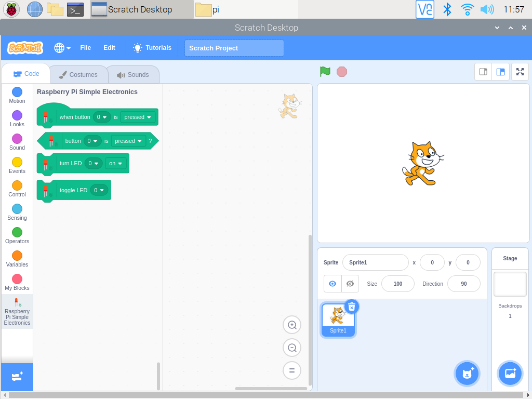This screenshot has width=532, height=399.
Task: Select the Control block category
Action: click(17, 189)
